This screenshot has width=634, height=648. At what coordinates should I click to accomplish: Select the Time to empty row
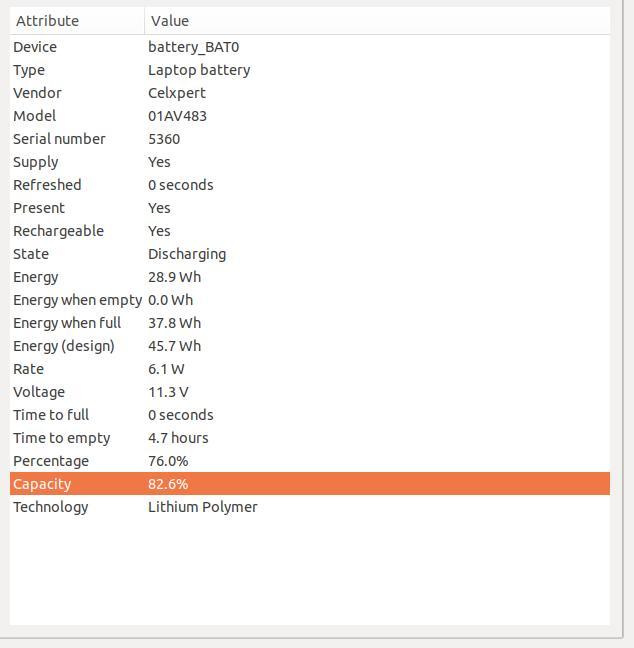tap(310, 438)
